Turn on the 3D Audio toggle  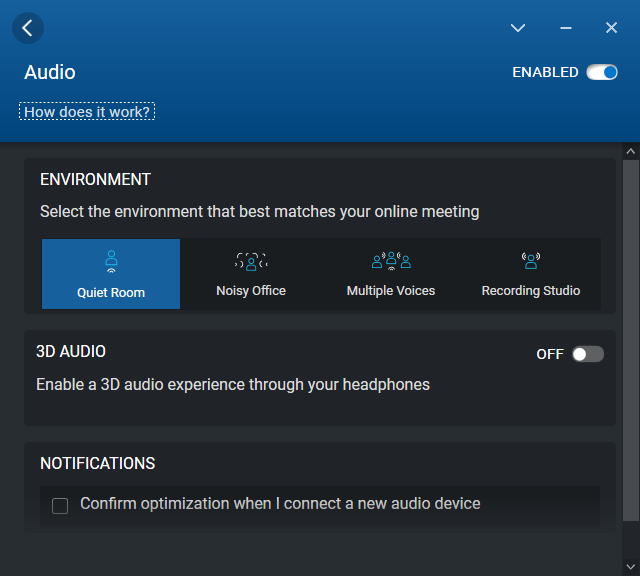tap(588, 354)
